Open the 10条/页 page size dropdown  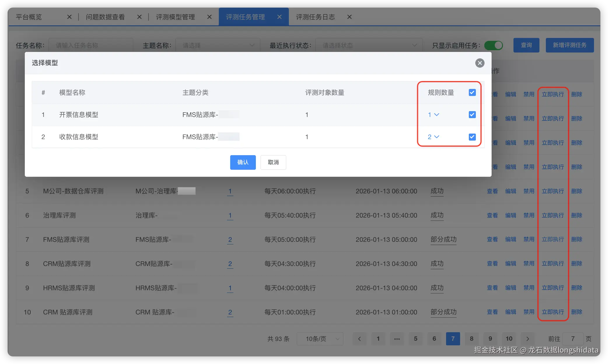320,339
